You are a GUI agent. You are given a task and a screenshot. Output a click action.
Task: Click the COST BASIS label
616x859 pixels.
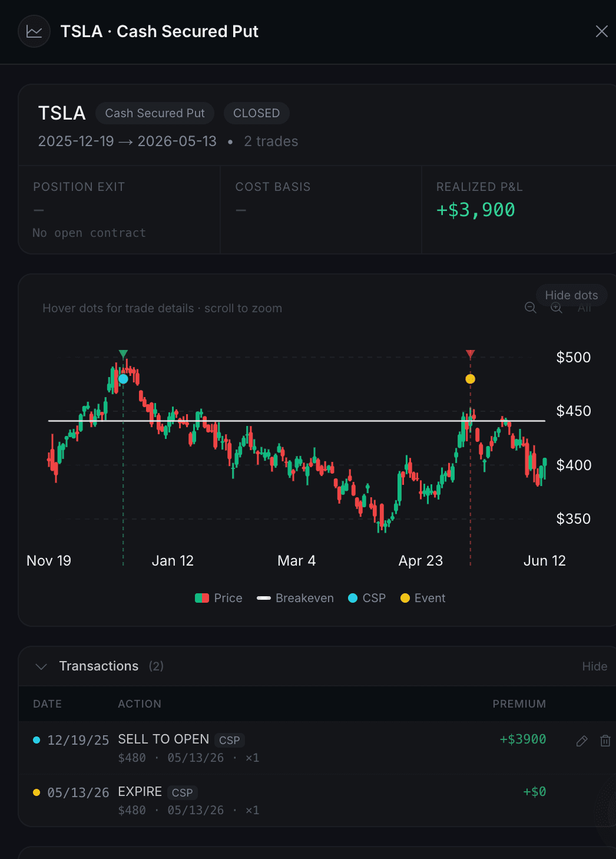click(x=273, y=187)
